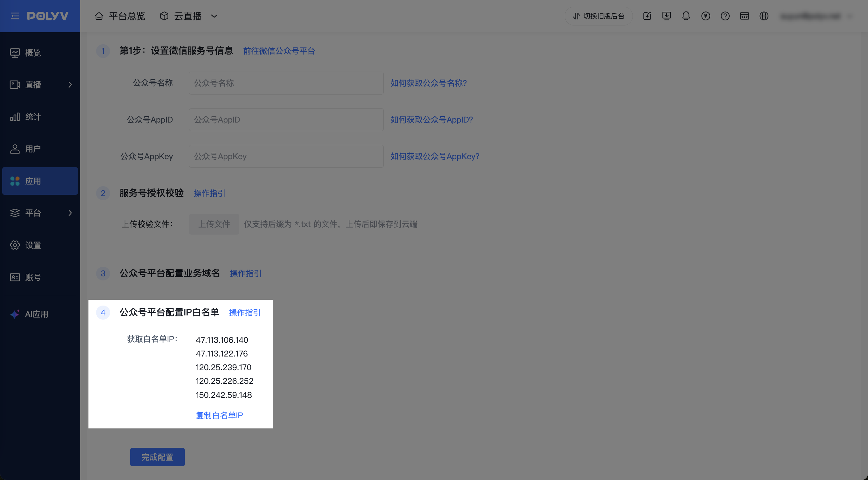Open 直播 in the sidebar
This screenshot has height=480, width=868.
(40, 85)
